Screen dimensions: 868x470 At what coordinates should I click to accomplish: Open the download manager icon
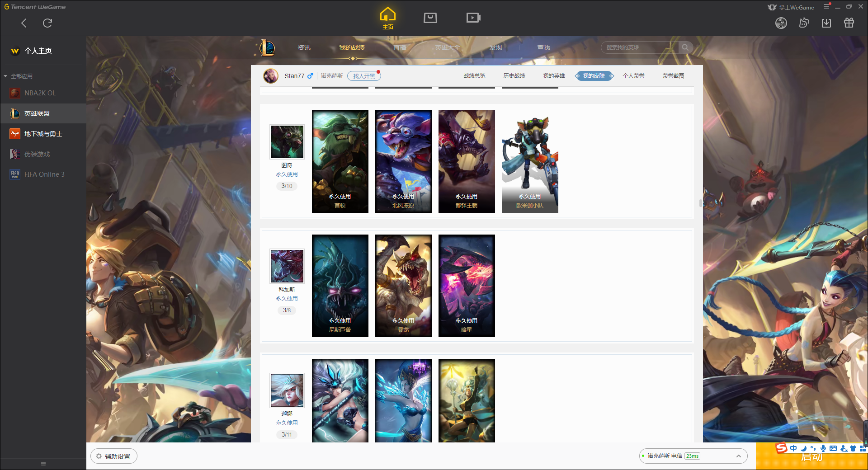(826, 23)
